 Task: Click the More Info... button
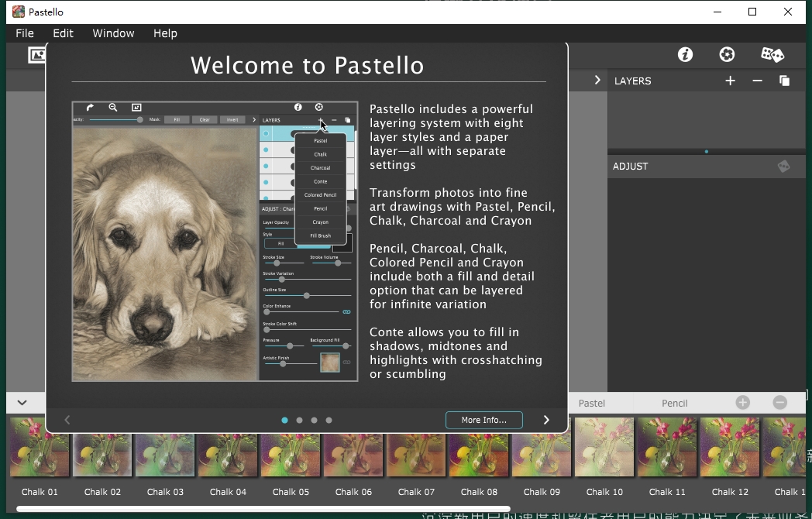[484, 420]
